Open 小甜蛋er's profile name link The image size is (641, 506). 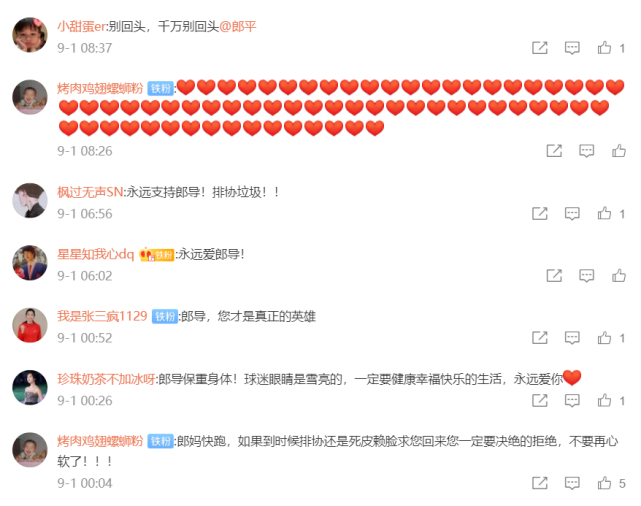pos(81,27)
